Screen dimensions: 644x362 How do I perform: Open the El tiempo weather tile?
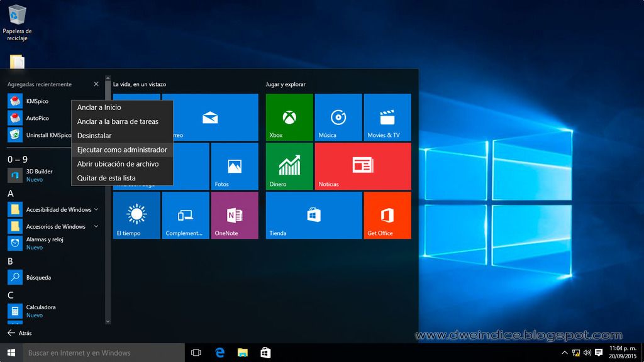pyautogui.click(x=136, y=215)
